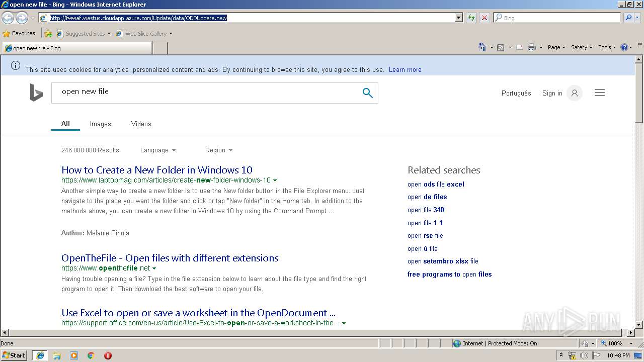Screen dimensions: 644x362
Task: Click the Action Center flag icon
Action: (595, 355)
